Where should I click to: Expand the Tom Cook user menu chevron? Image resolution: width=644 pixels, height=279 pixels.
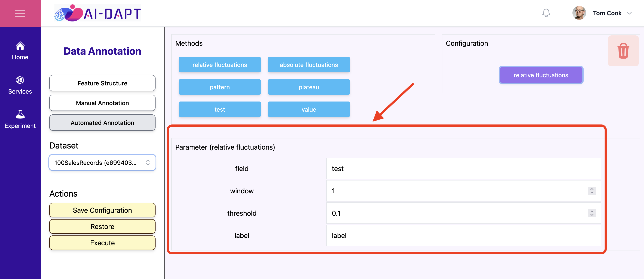[629, 13]
